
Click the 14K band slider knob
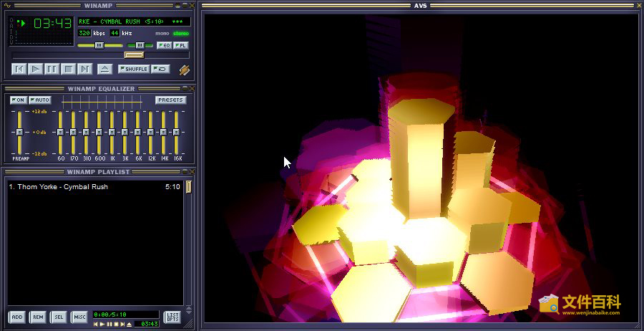click(x=163, y=132)
